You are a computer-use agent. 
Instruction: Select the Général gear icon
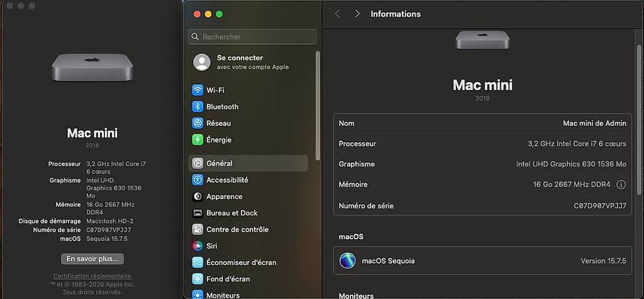(x=198, y=163)
